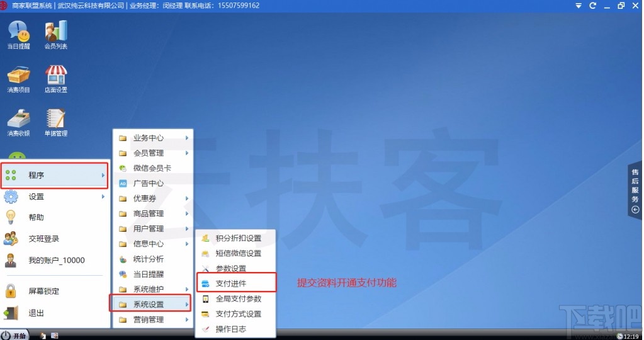Image resolution: width=644 pixels, height=340 pixels.
Task: Click the first taskbar quick-launch icon
Action: 42,336
